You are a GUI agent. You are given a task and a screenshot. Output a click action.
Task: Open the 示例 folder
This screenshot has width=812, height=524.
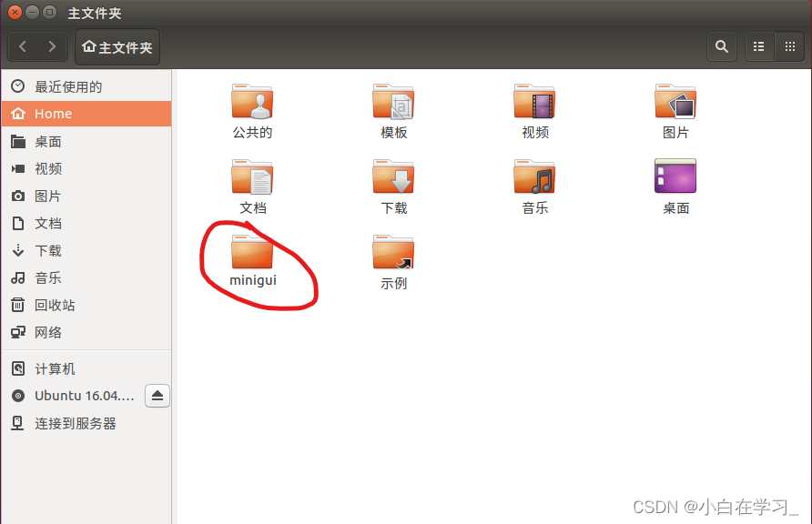pyautogui.click(x=393, y=253)
